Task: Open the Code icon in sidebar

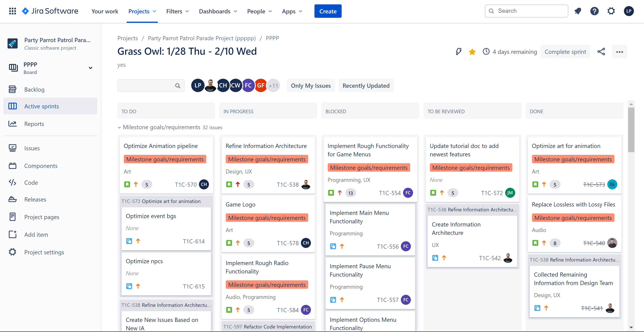Action: [x=13, y=183]
